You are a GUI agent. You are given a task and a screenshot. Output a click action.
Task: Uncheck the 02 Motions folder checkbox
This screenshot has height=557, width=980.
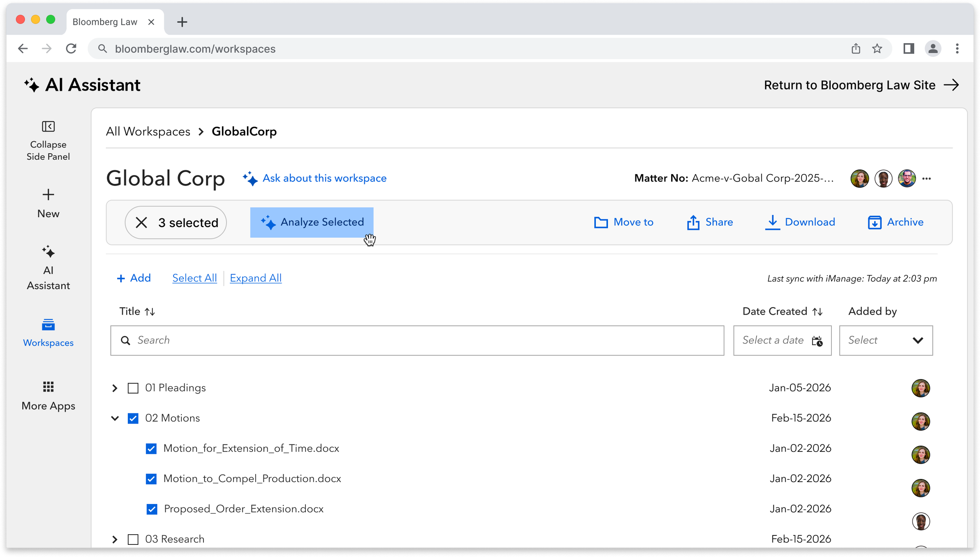pos(133,418)
